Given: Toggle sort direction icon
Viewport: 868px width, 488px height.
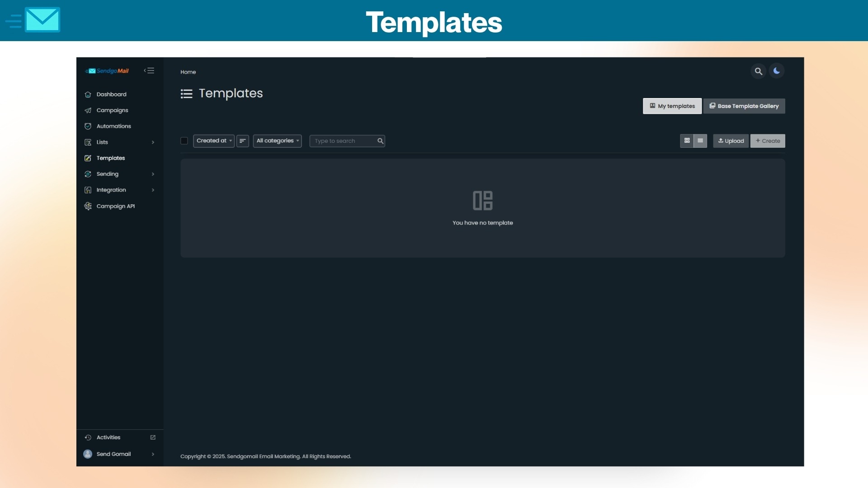Looking at the screenshot, I should [242, 141].
